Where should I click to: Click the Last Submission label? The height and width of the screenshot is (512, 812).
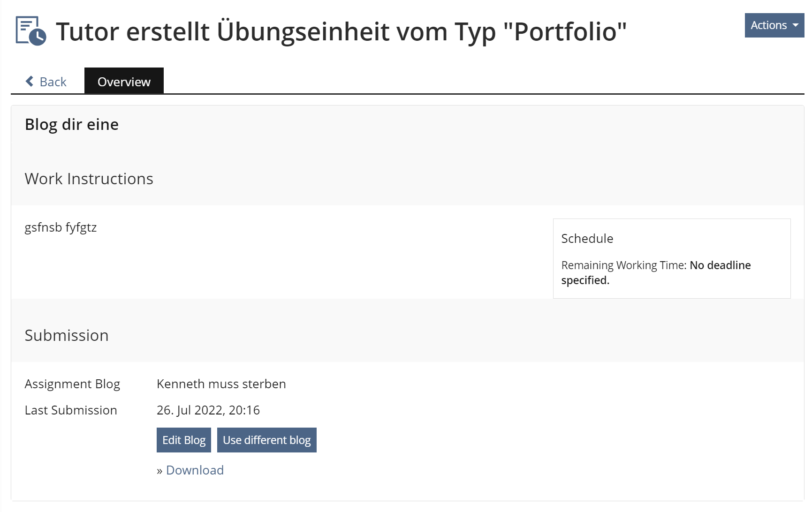click(71, 410)
